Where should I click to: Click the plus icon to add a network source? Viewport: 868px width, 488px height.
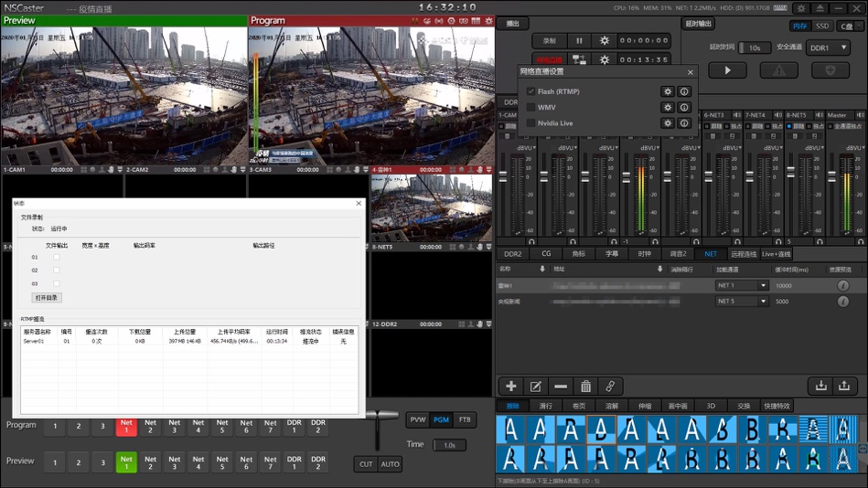point(511,387)
